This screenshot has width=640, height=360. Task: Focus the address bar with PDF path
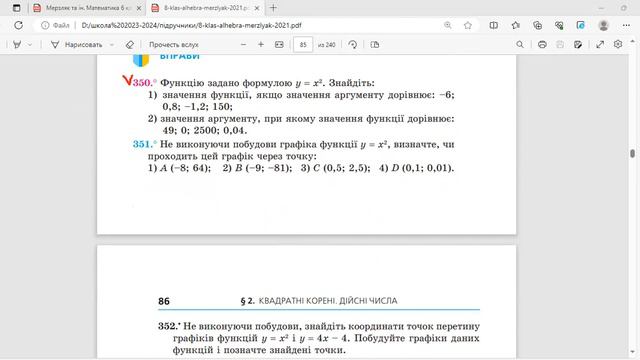pos(191,25)
